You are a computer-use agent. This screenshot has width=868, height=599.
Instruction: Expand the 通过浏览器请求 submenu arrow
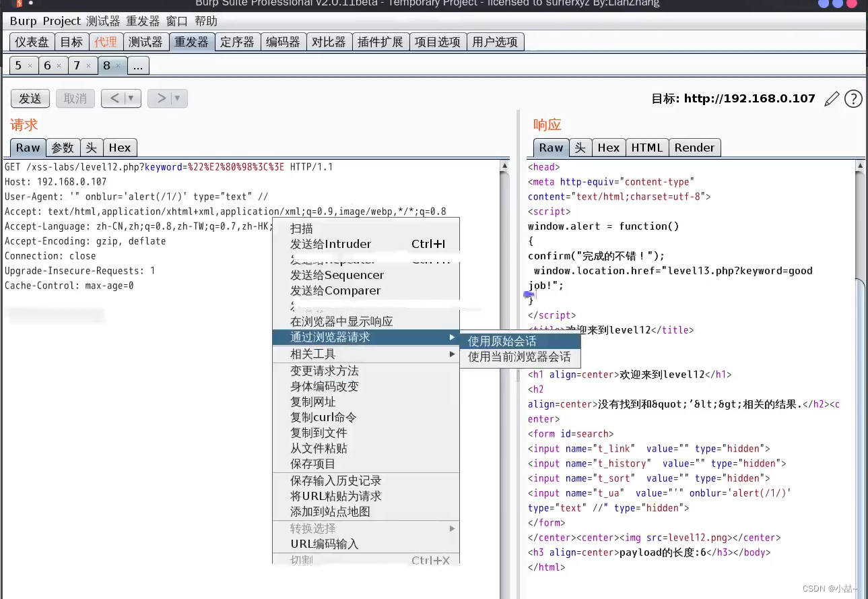click(x=452, y=337)
